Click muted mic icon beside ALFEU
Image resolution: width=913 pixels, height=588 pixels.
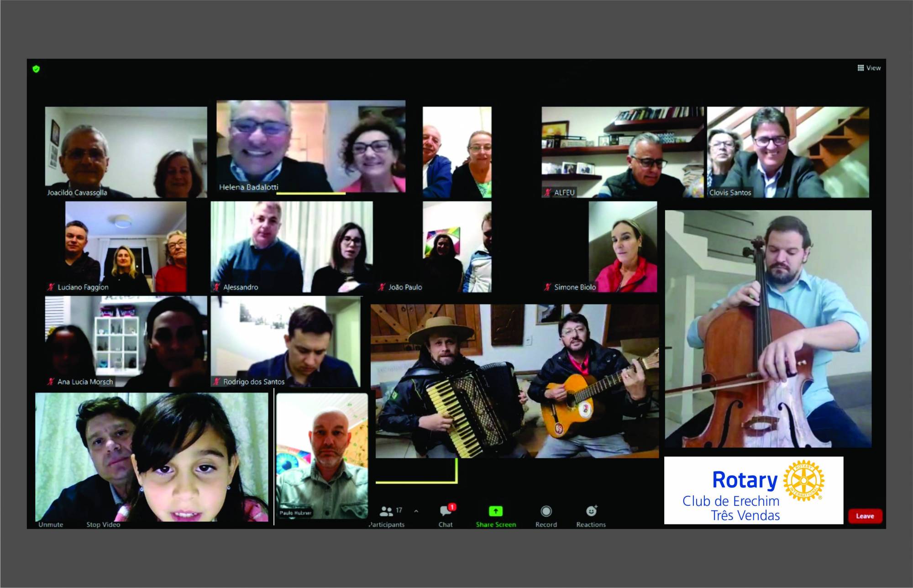pos(547,193)
